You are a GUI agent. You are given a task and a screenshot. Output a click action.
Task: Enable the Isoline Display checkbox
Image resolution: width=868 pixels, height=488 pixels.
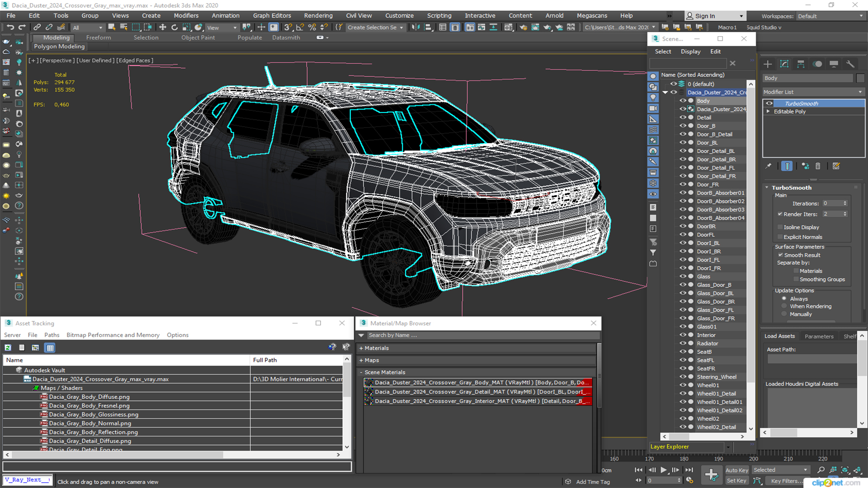pyautogui.click(x=780, y=227)
